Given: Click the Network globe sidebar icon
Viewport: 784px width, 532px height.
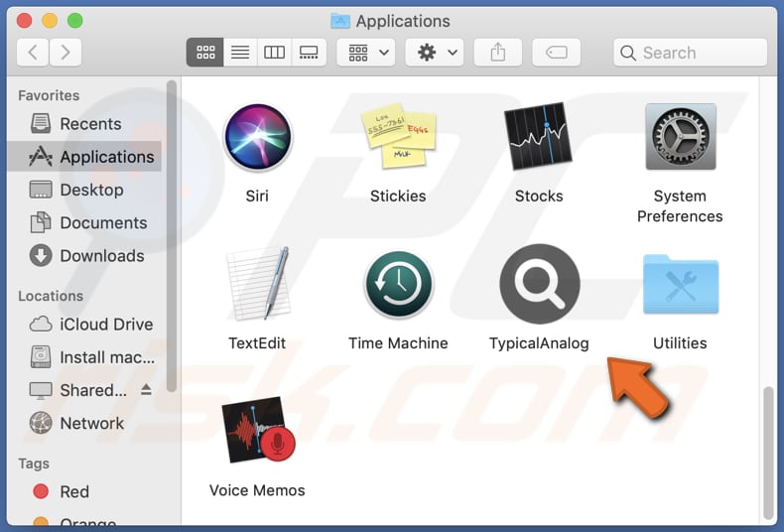Looking at the screenshot, I should point(41,423).
